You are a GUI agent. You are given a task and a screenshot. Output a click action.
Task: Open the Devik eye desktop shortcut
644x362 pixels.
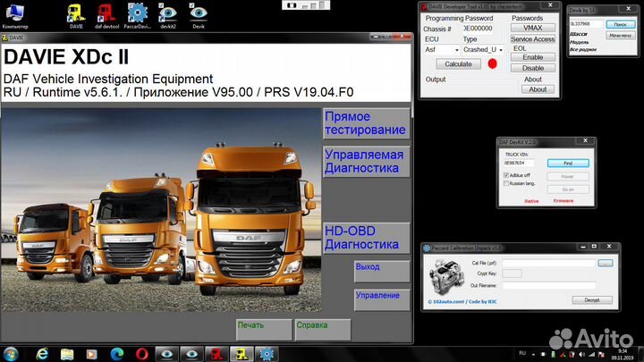point(199,16)
